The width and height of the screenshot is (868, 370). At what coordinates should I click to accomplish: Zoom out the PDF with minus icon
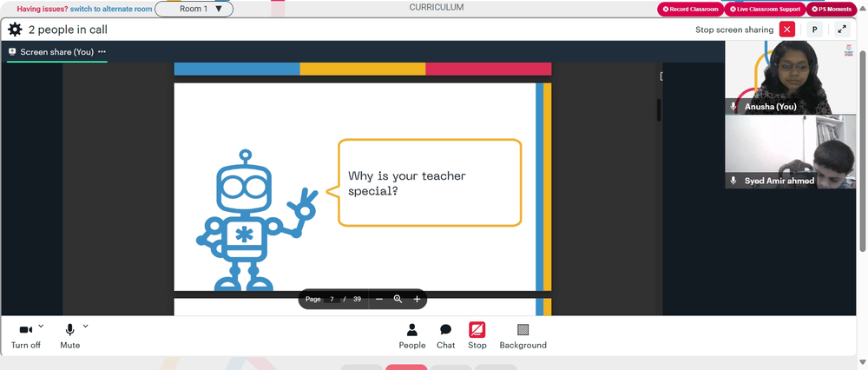coord(379,299)
